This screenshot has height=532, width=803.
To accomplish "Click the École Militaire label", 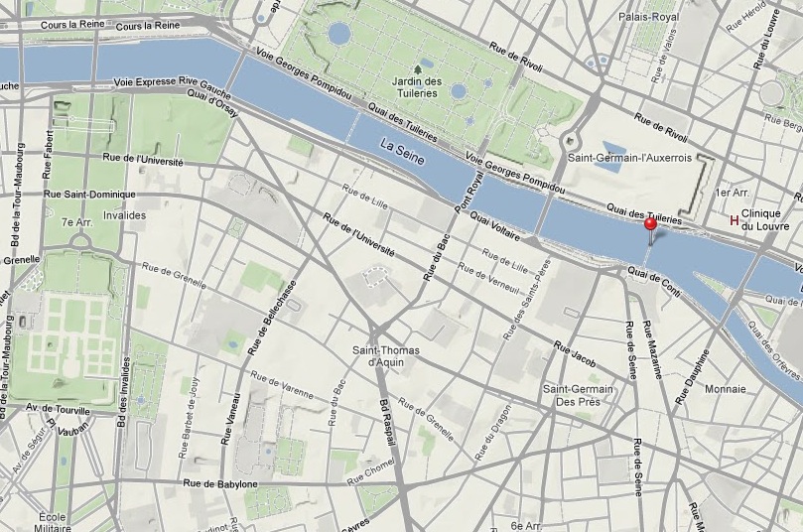I will (x=53, y=522).
